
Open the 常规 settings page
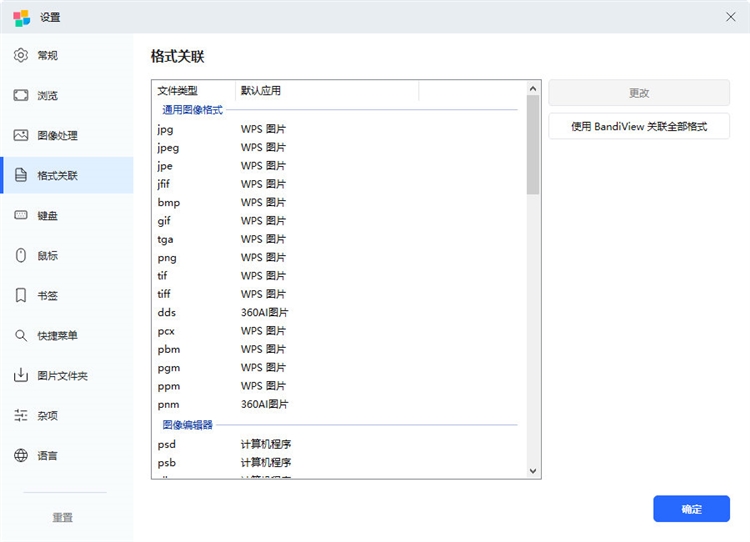pos(67,55)
